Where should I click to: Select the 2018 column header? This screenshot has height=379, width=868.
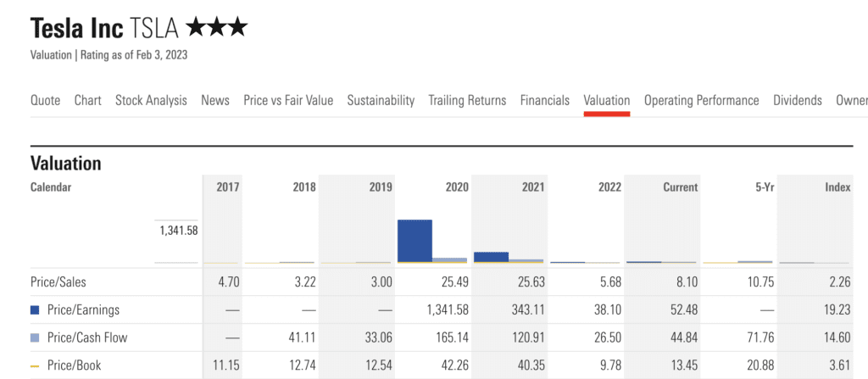(304, 187)
